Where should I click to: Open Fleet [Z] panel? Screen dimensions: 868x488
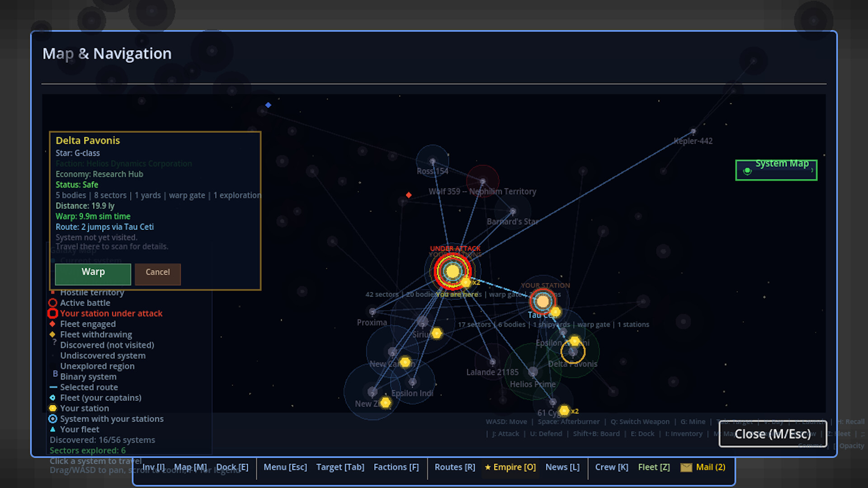click(654, 467)
